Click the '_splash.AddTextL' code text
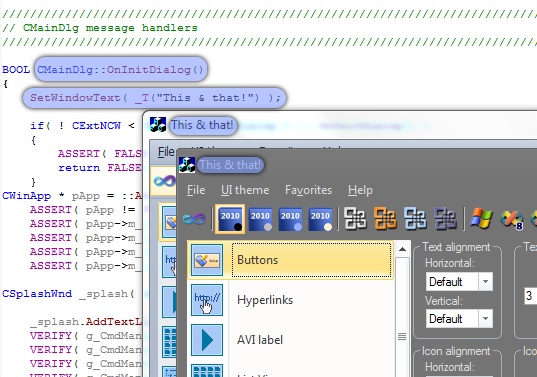 point(86,322)
